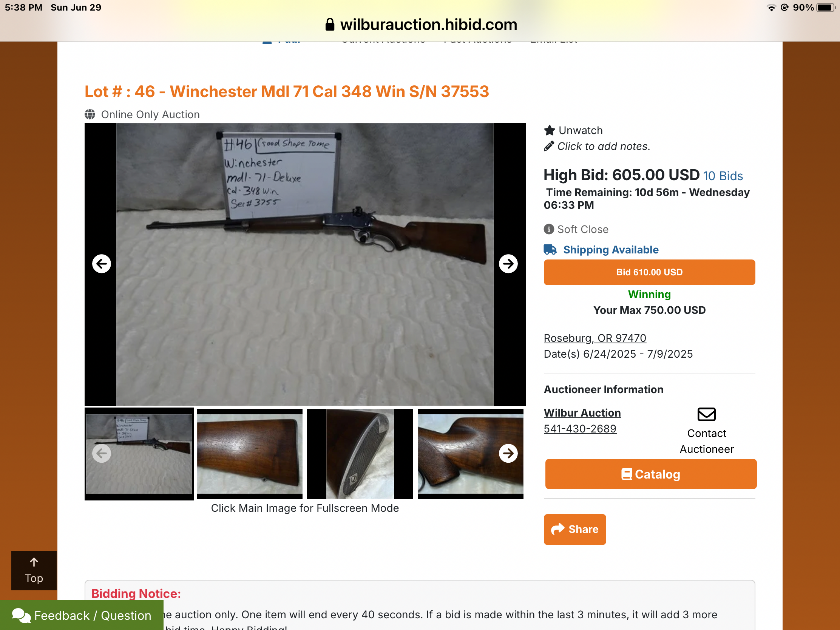Open Feedback / Question chat
Viewport: 840px width, 630px height.
tap(82, 615)
